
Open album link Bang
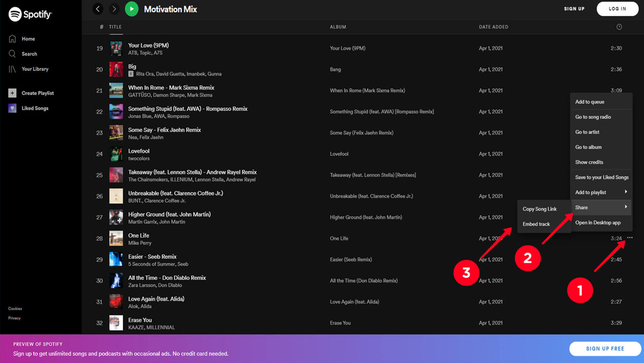point(335,69)
